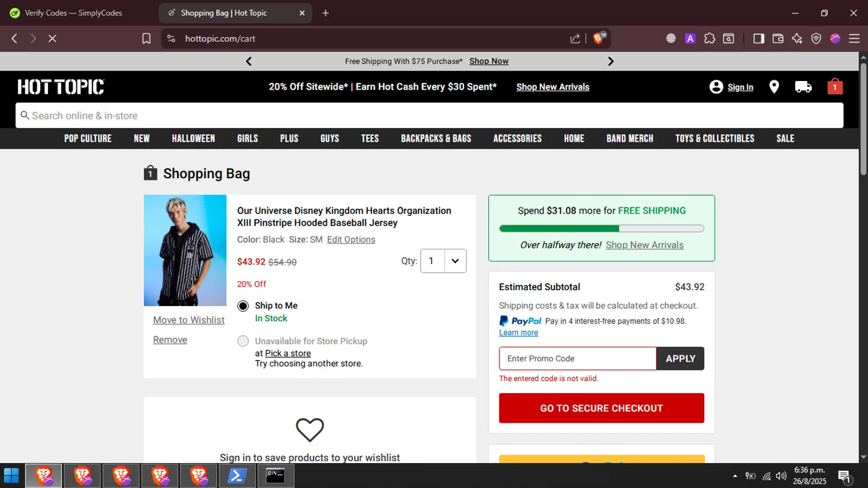Close the Shopping Bag tab
868x488 pixels.
[302, 13]
